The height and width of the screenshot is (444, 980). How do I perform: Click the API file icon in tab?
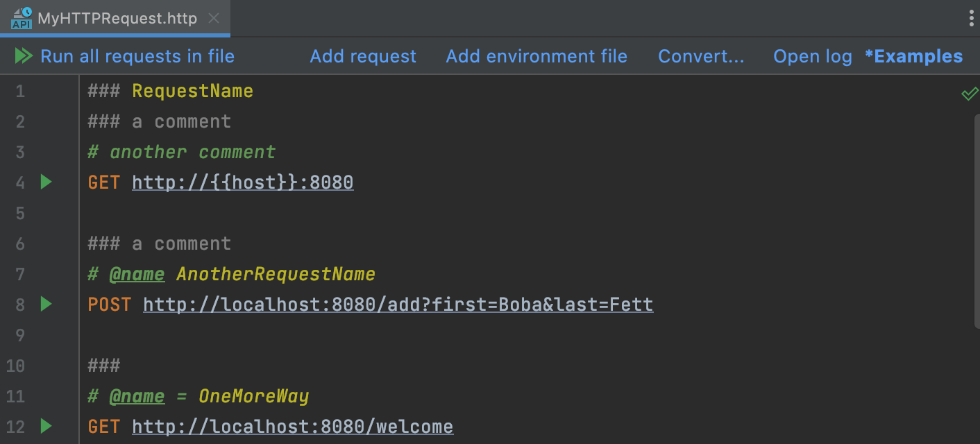point(22,19)
